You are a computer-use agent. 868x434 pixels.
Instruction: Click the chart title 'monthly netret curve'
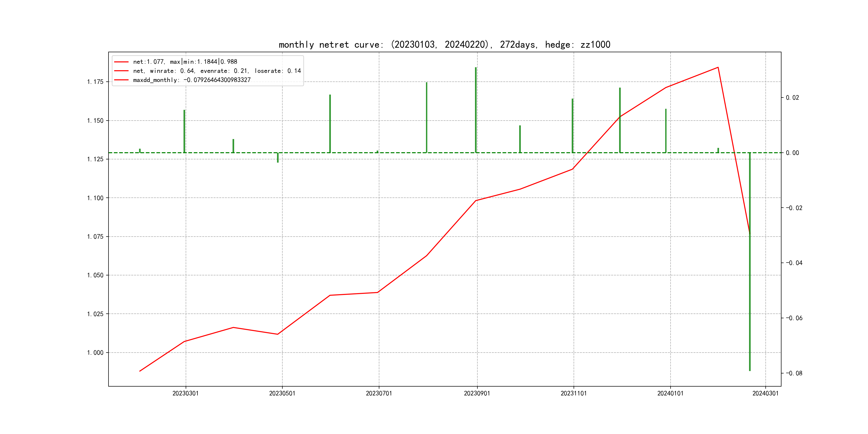(444, 44)
